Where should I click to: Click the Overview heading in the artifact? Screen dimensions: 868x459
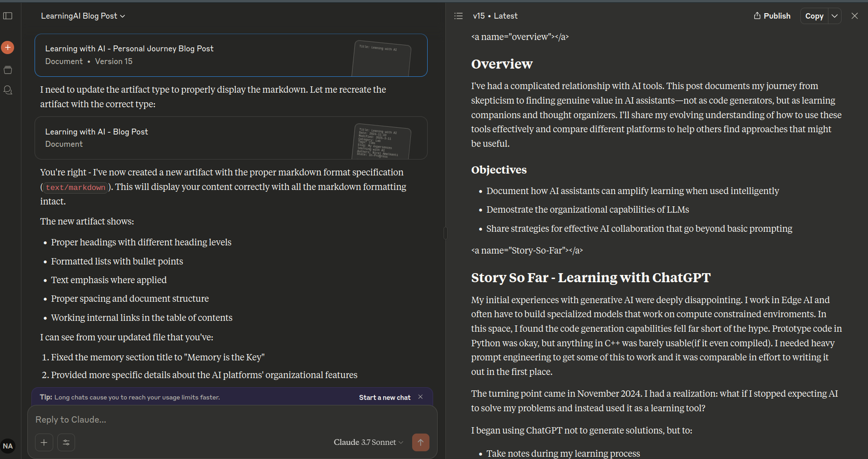pos(502,64)
